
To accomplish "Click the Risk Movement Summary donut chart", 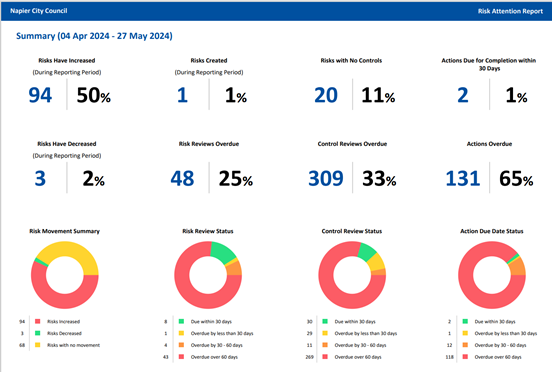I will pos(65,275).
